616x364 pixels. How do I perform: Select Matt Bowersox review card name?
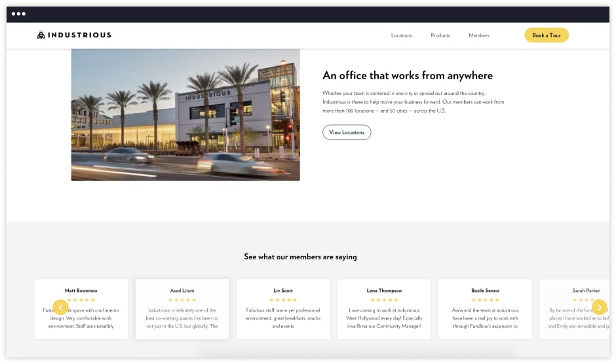click(81, 291)
